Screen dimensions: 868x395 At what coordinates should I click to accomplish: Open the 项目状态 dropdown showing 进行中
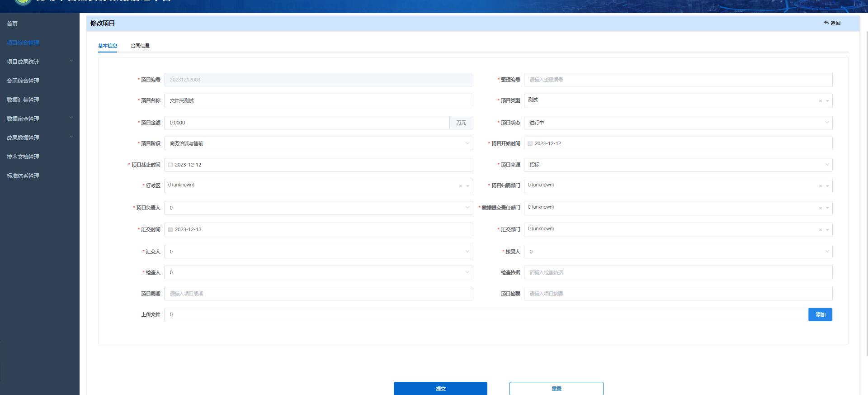[678, 123]
